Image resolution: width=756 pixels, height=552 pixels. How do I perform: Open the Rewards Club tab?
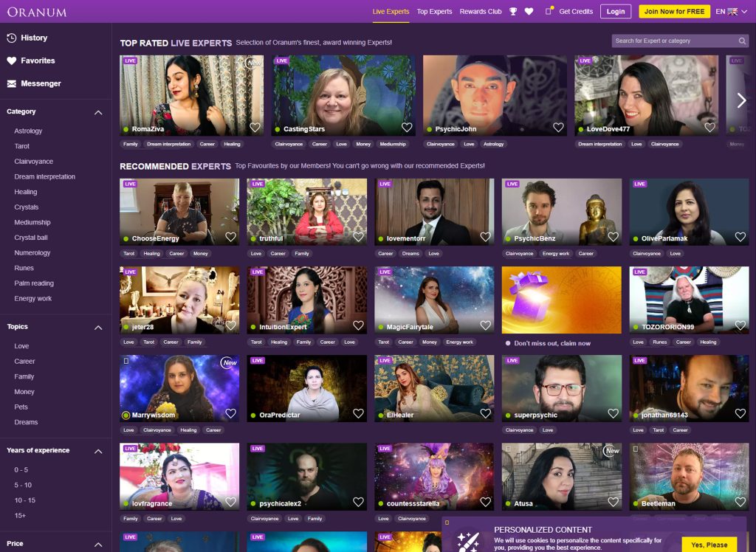click(481, 12)
